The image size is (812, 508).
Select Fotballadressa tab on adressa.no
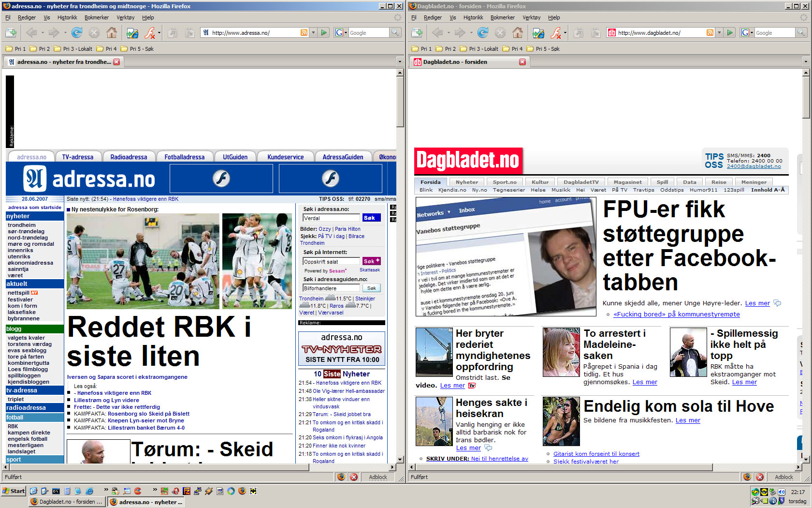pos(184,157)
